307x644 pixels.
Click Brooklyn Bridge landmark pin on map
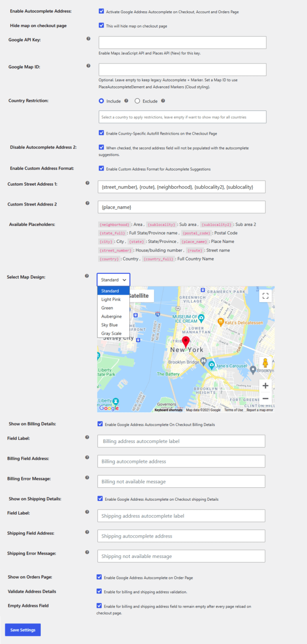(x=203, y=362)
